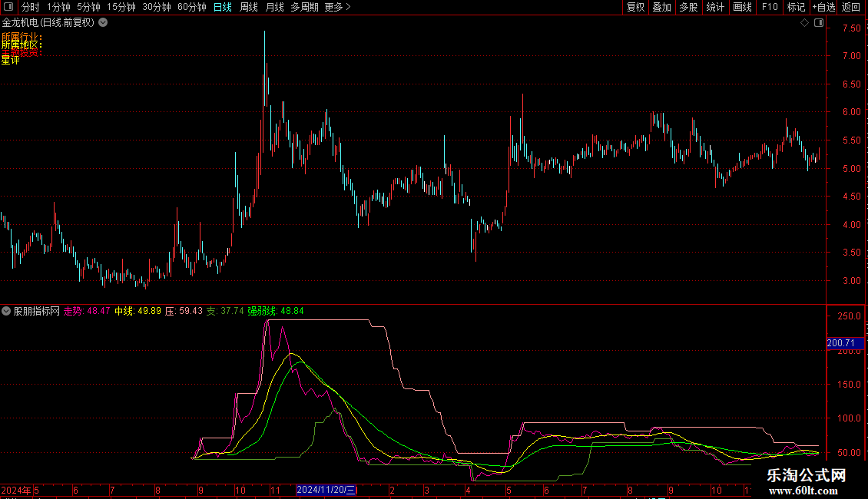Click month 9 on the left time axis
Screen dimensions: 868x499
pyautogui.click(x=201, y=490)
